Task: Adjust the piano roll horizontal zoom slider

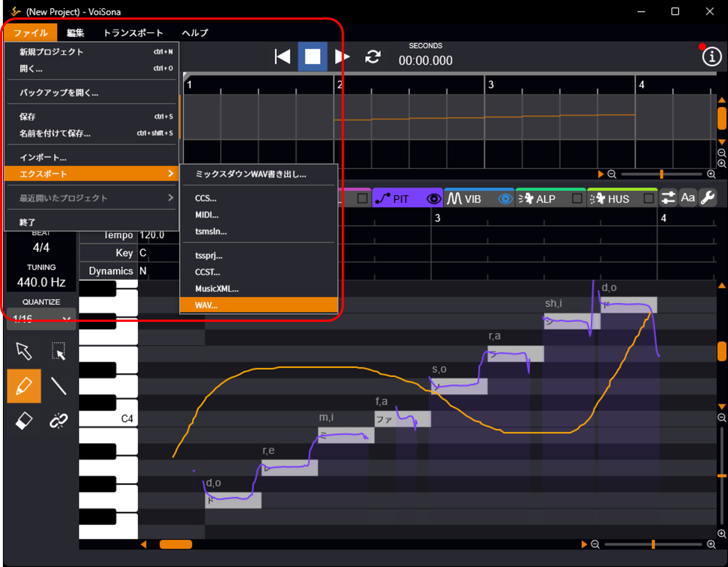Action: tap(653, 544)
